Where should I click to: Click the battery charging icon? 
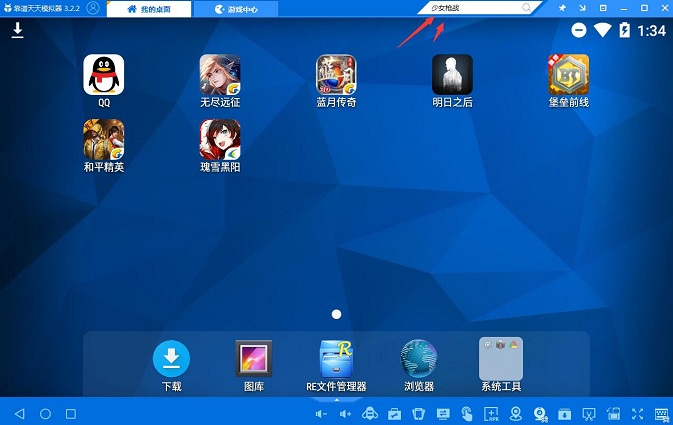[624, 30]
